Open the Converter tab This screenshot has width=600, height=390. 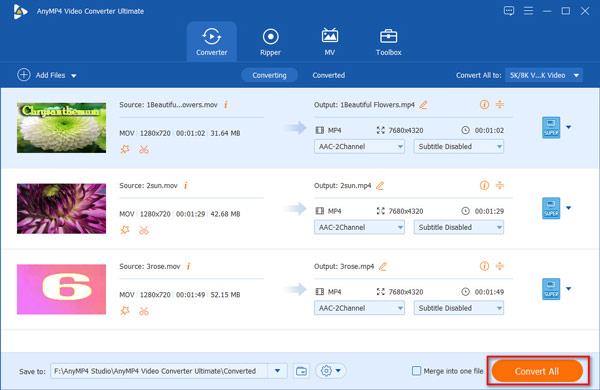pyautogui.click(x=212, y=41)
